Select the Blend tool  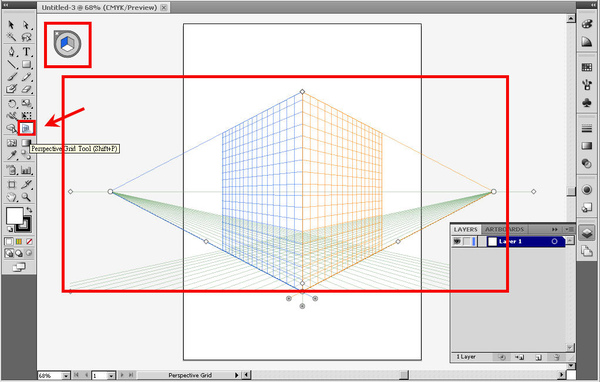pyautogui.click(x=26, y=155)
